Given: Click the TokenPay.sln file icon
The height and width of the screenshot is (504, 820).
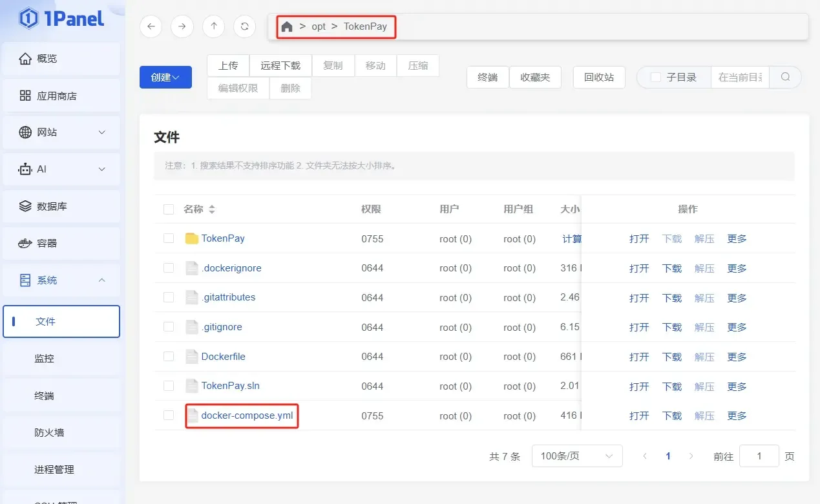Looking at the screenshot, I should coord(191,386).
